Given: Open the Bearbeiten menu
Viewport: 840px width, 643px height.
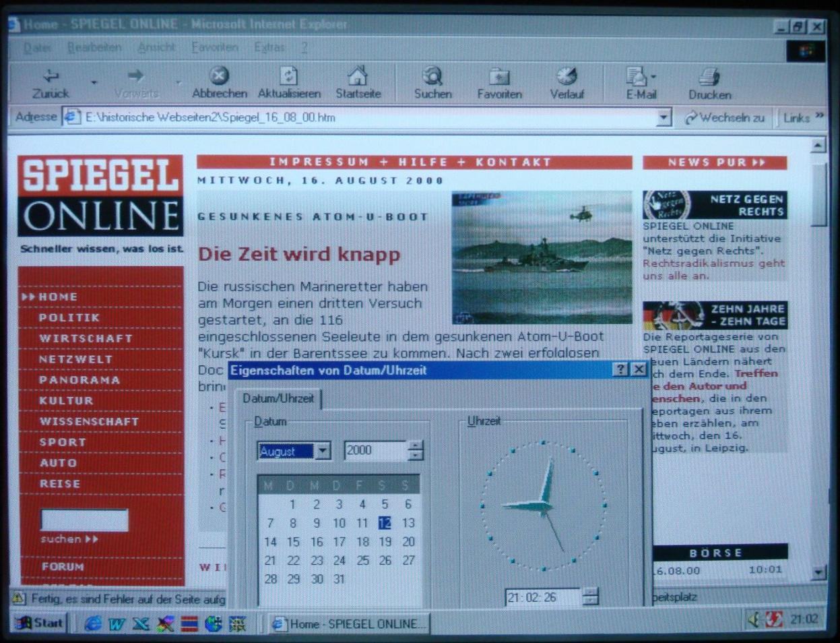Looking at the screenshot, I should [94, 48].
